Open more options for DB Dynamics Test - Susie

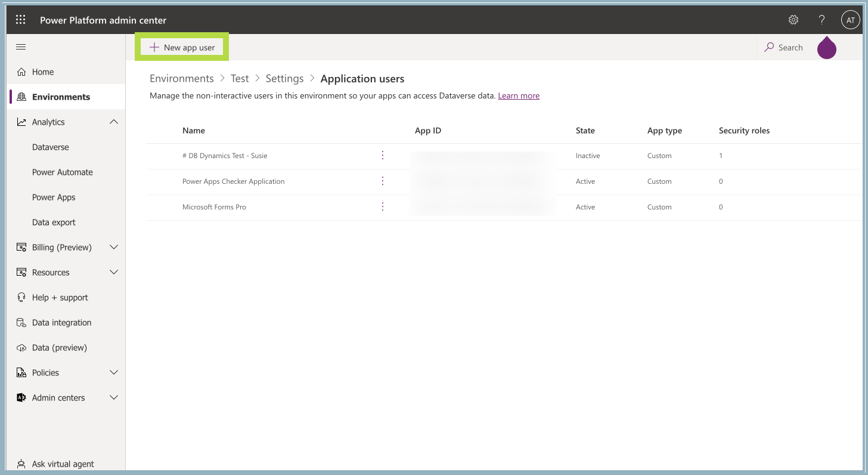(383, 155)
